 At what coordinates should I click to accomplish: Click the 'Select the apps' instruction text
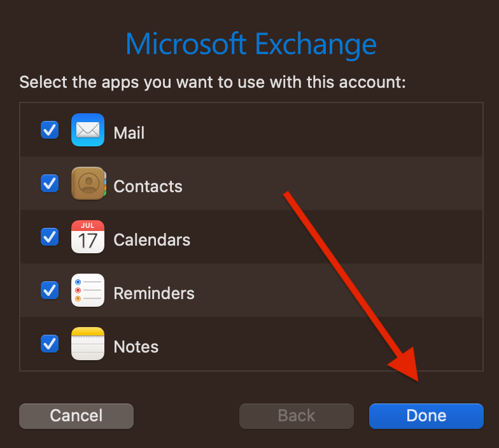213,82
